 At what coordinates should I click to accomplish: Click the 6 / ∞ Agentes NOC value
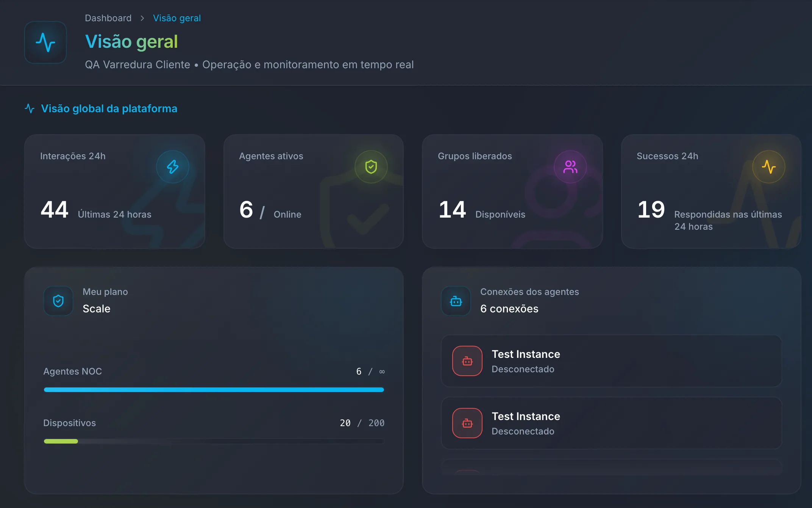click(x=370, y=372)
